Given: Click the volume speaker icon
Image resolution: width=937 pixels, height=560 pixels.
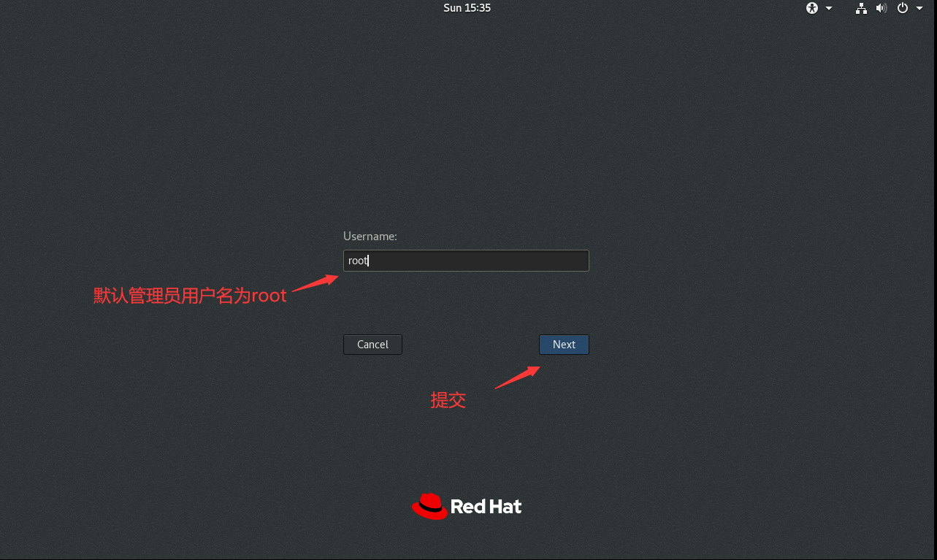Looking at the screenshot, I should [x=881, y=8].
